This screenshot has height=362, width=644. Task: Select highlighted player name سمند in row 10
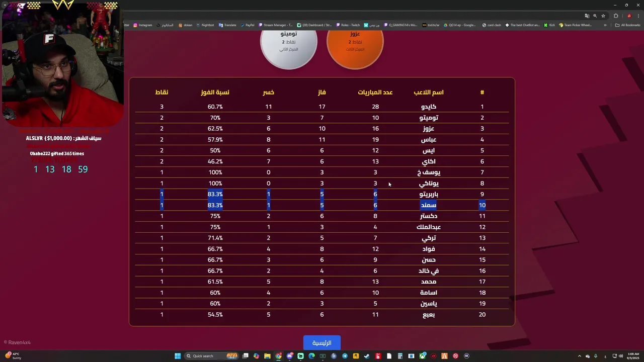429,205
